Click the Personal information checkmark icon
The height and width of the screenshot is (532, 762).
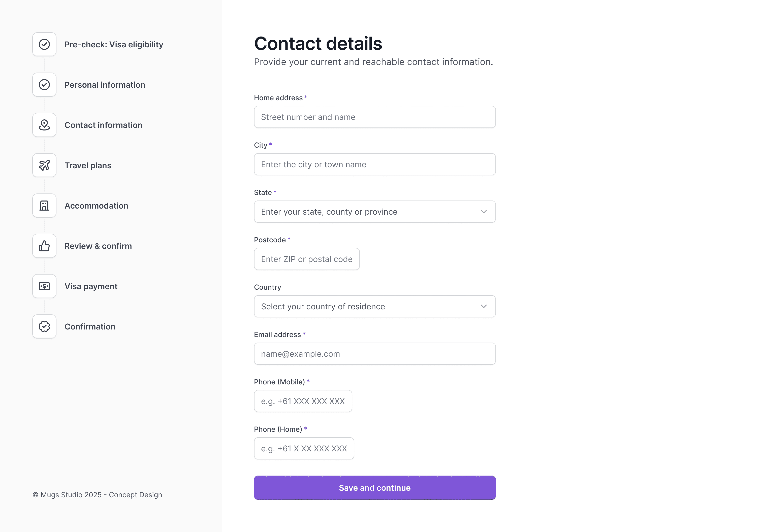tap(44, 85)
